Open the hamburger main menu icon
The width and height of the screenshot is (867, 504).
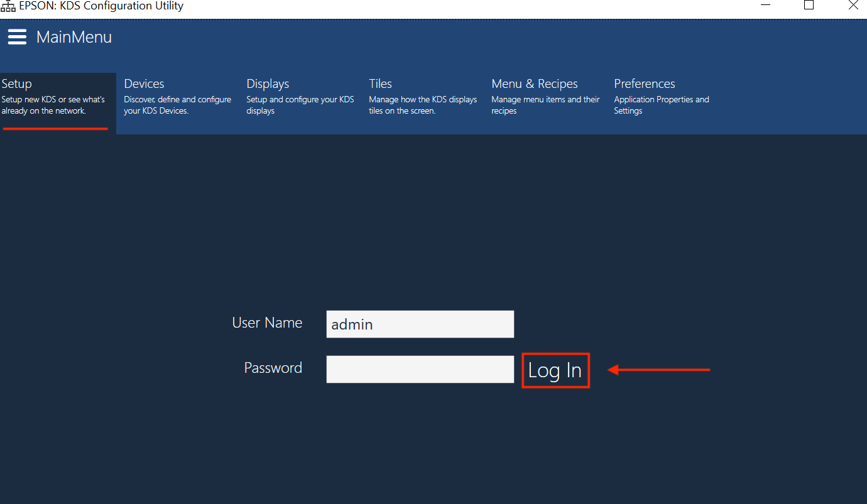(x=17, y=37)
